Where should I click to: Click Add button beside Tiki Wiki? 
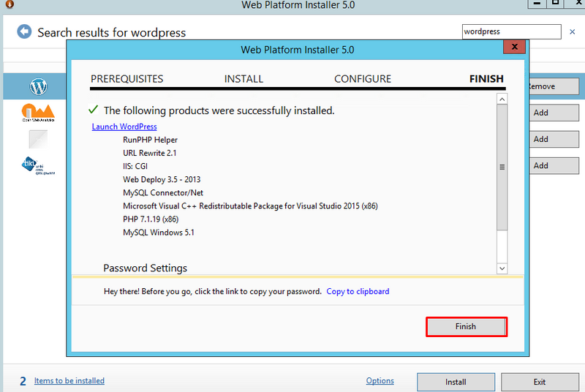click(x=554, y=165)
